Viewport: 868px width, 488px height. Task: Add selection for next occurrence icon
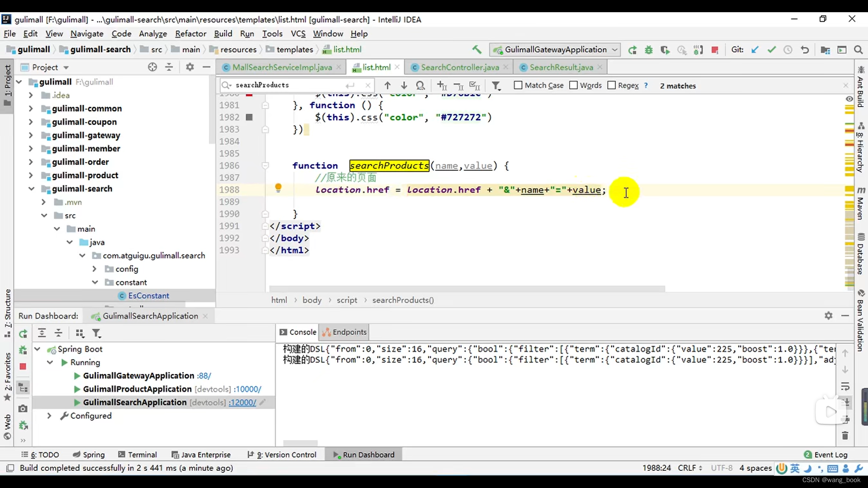442,85
